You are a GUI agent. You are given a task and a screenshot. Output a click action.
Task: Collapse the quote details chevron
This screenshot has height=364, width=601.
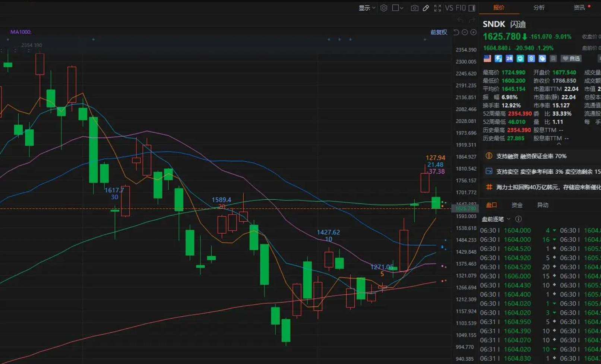(559, 144)
